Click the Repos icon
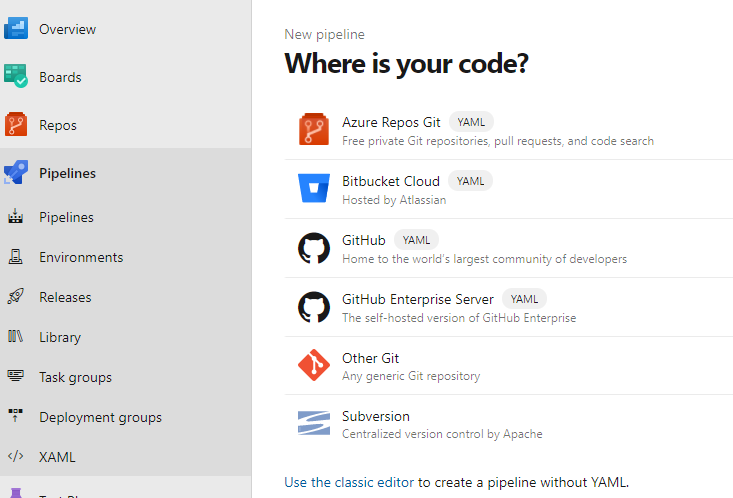Image resolution: width=733 pixels, height=498 pixels. coord(16,125)
